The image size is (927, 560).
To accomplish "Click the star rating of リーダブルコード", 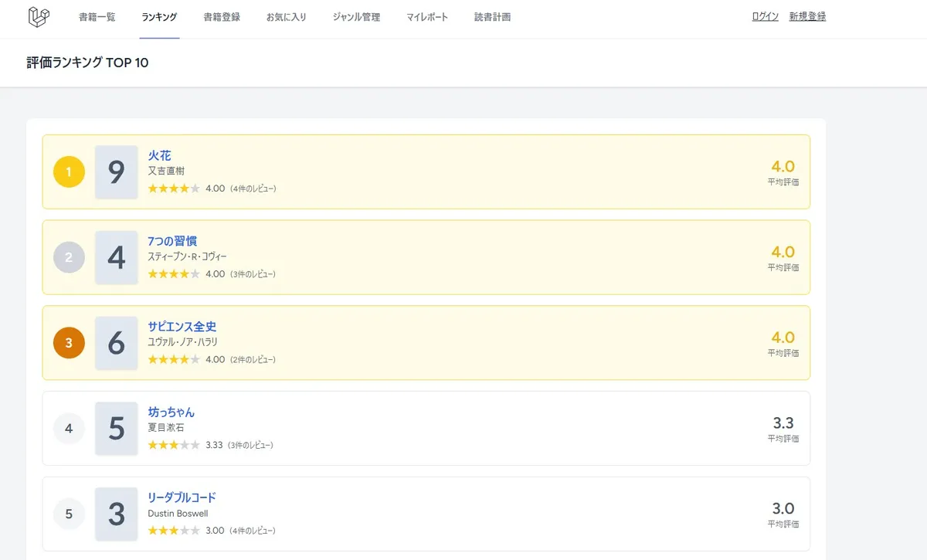I will [x=174, y=531].
